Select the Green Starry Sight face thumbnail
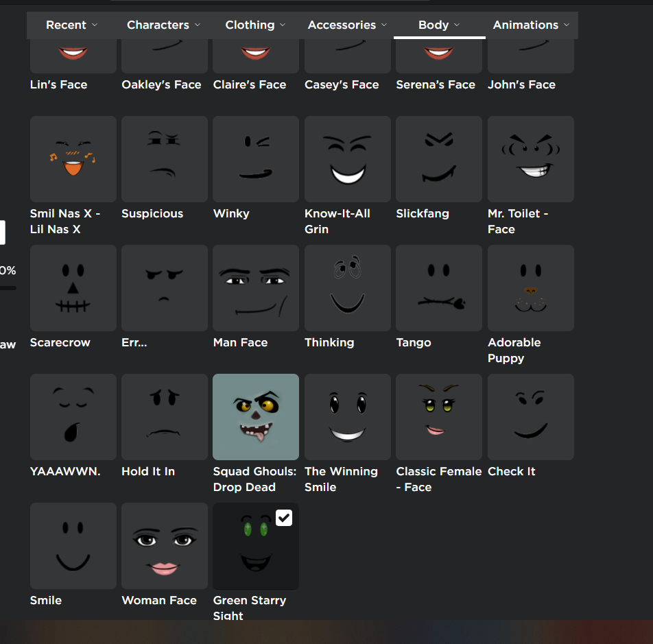 pyautogui.click(x=256, y=546)
